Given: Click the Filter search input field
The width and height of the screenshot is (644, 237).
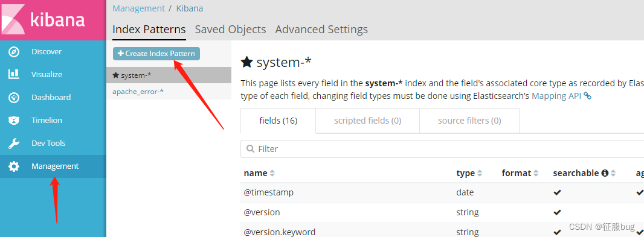Looking at the screenshot, I should pyautogui.click(x=442, y=149).
